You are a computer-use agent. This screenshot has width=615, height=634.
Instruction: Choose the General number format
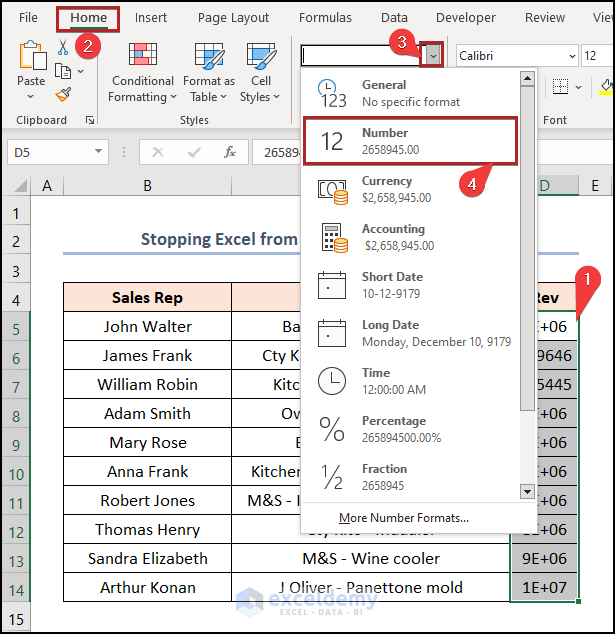click(x=410, y=93)
